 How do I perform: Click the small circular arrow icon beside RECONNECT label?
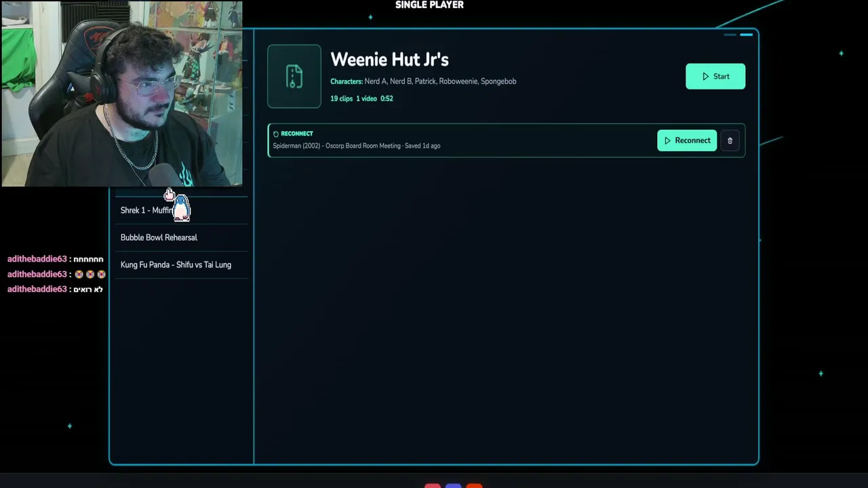[276, 134]
